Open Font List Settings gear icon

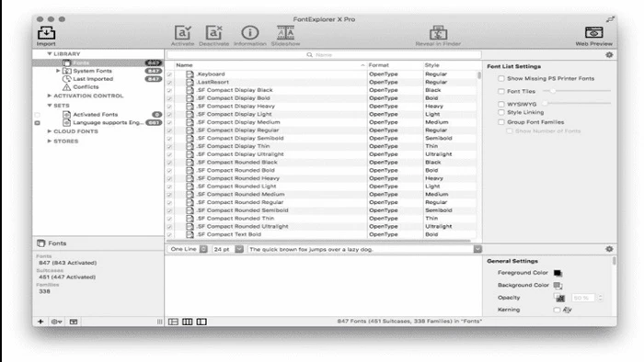coord(609,54)
